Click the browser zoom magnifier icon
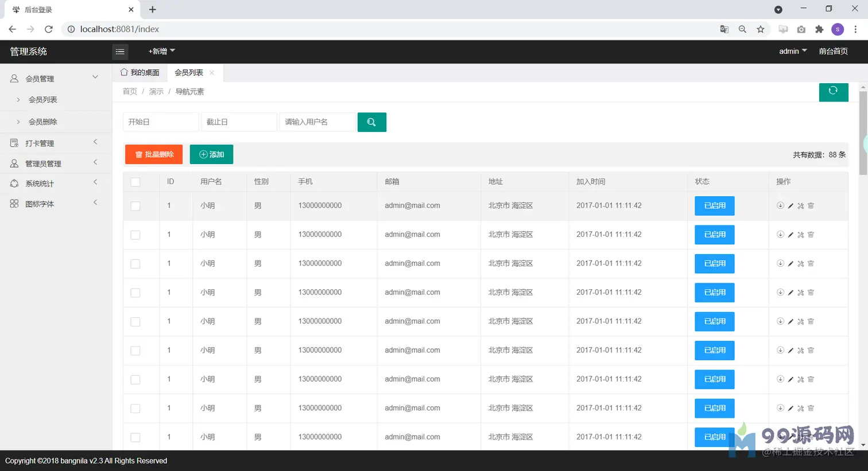 click(742, 29)
